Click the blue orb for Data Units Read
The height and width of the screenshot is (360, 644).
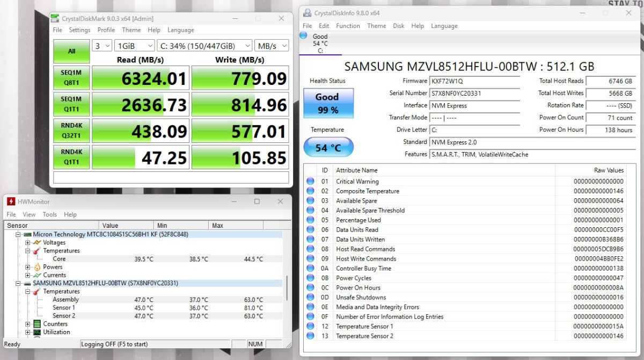point(310,230)
